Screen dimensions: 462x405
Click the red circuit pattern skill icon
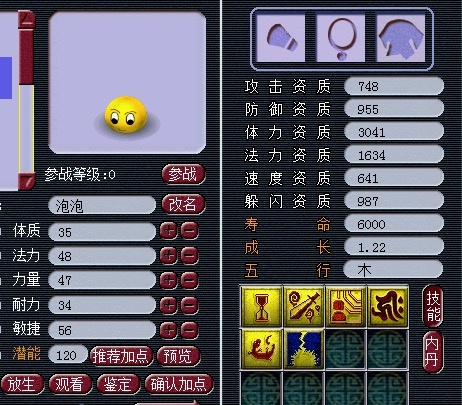tap(346, 307)
